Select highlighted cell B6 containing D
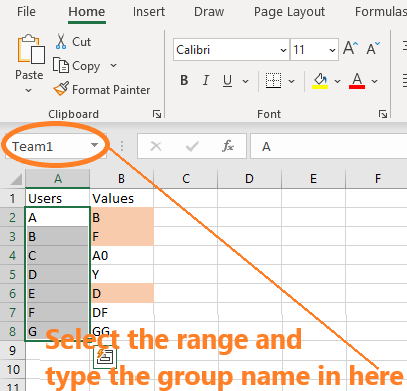 pyautogui.click(x=122, y=293)
